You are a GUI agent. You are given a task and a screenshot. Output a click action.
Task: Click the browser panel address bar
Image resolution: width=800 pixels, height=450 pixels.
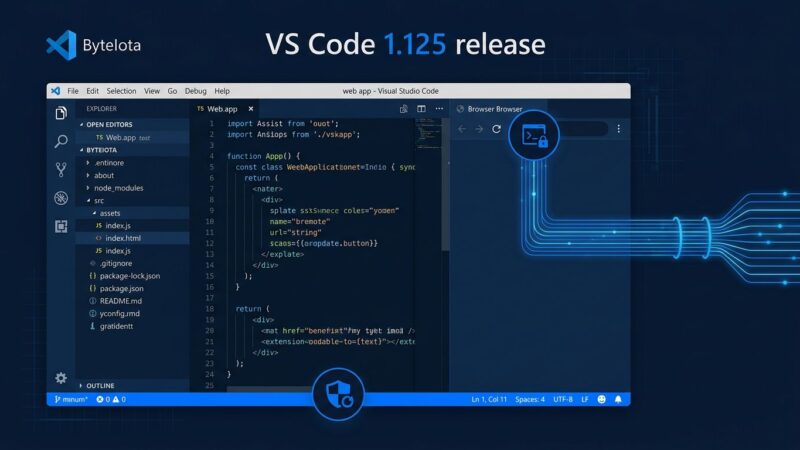pyautogui.click(x=583, y=129)
